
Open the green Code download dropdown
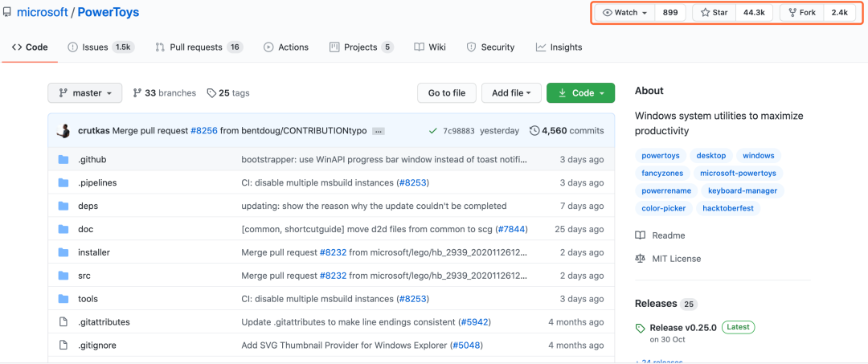(x=580, y=93)
